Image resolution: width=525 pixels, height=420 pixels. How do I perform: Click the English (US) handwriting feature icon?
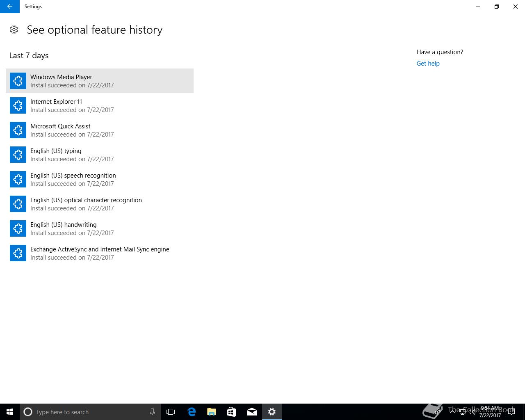click(x=18, y=228)
